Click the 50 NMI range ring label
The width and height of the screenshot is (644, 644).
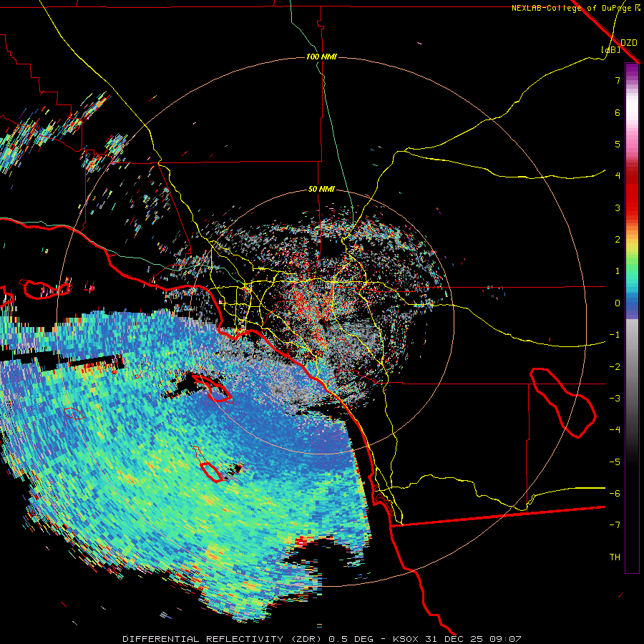click(321, 189)
